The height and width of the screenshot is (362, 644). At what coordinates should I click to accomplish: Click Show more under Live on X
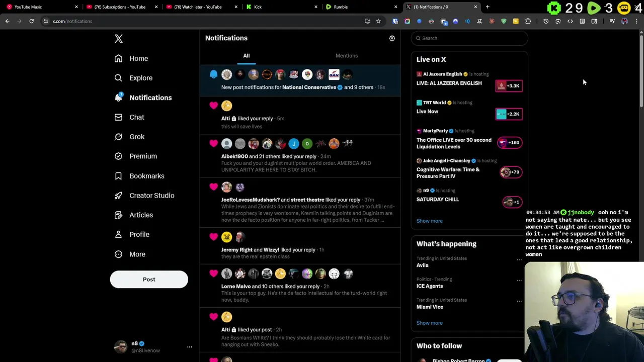tap(430, 221)
